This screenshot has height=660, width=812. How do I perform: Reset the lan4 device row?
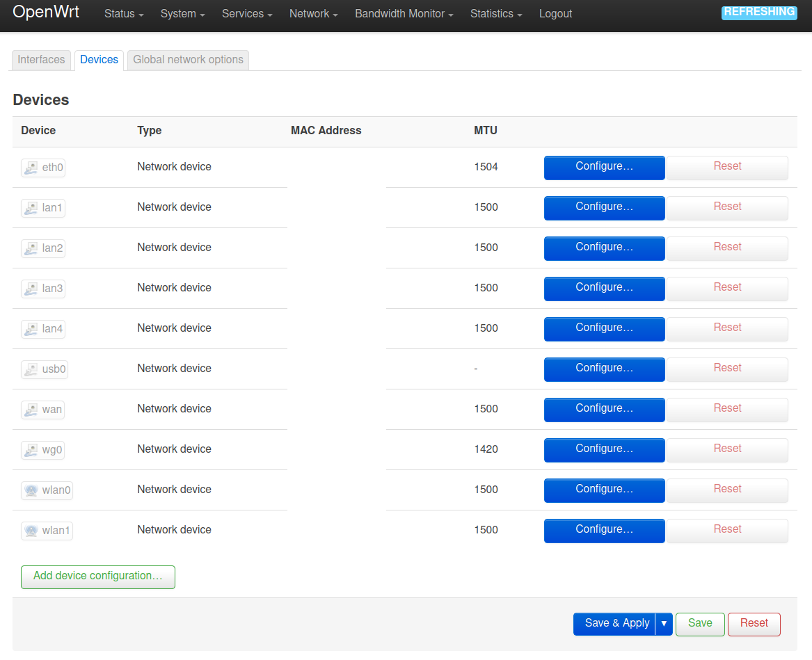[728, 329]
